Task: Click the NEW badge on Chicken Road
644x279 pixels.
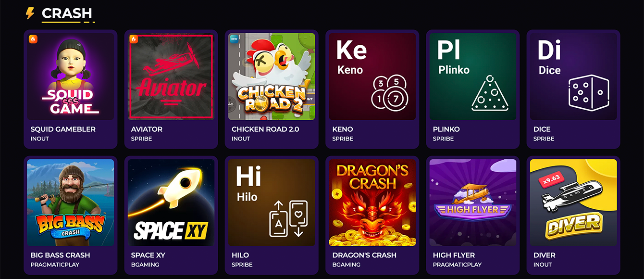Action: click(x=234, y=39)
